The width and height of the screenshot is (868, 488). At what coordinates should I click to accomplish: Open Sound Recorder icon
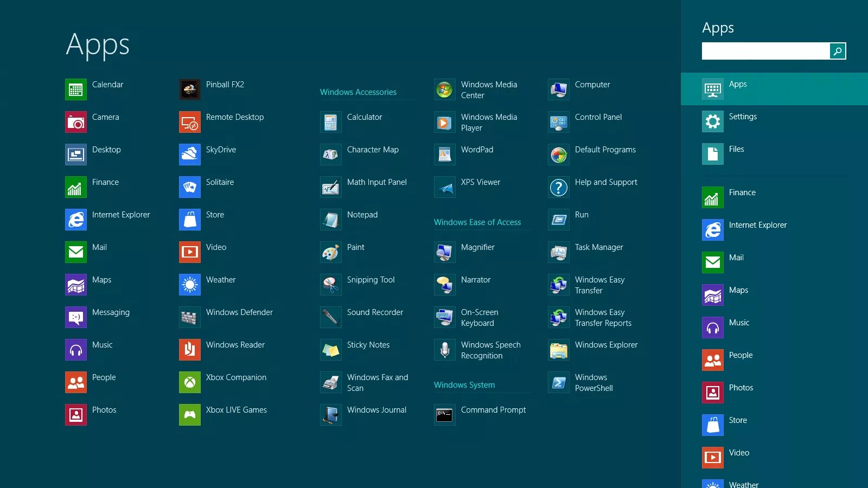331,317
